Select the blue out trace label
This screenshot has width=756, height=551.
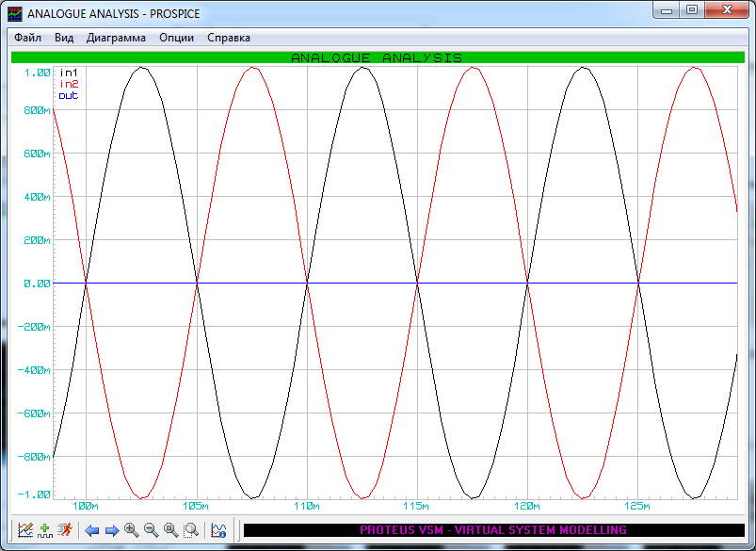[68, 95]
